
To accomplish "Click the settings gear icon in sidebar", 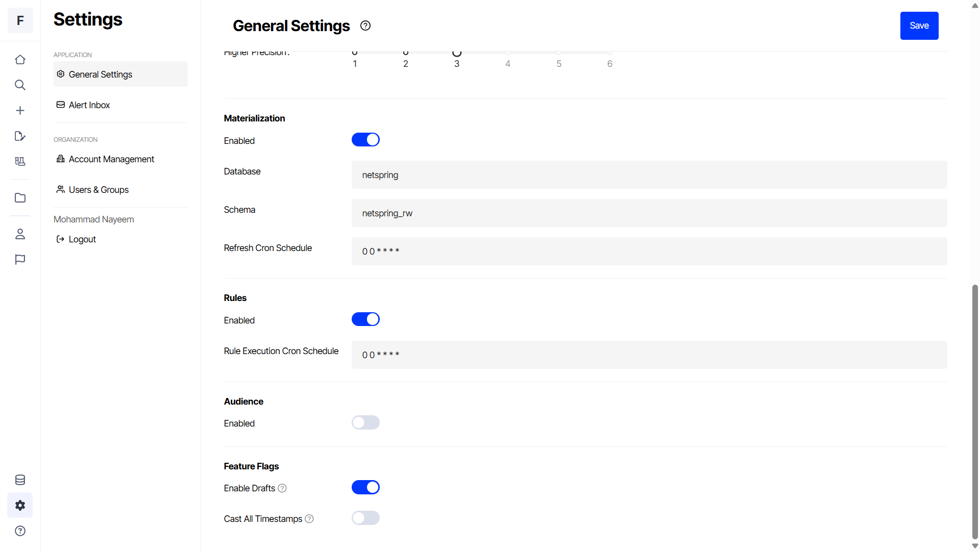I will [x=20, y=506].
